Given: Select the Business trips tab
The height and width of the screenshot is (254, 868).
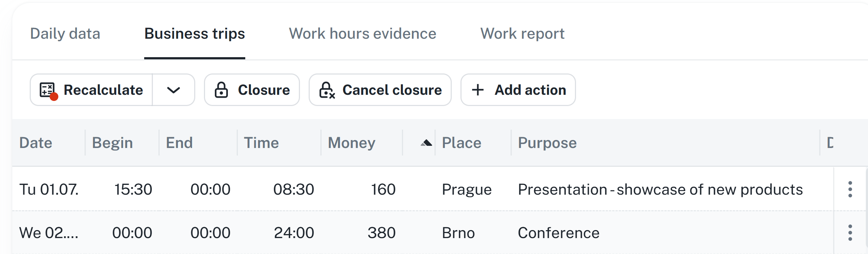Looking at the screenshot, I should [195, 34].
